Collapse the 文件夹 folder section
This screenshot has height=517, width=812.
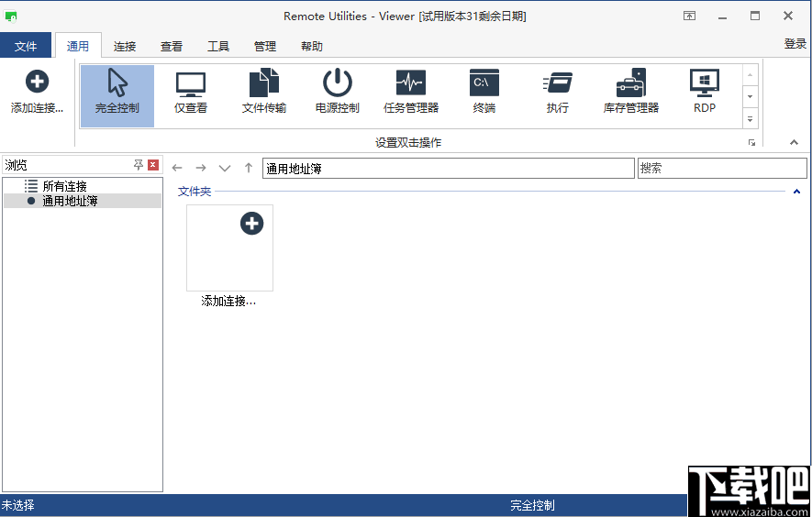796,192
